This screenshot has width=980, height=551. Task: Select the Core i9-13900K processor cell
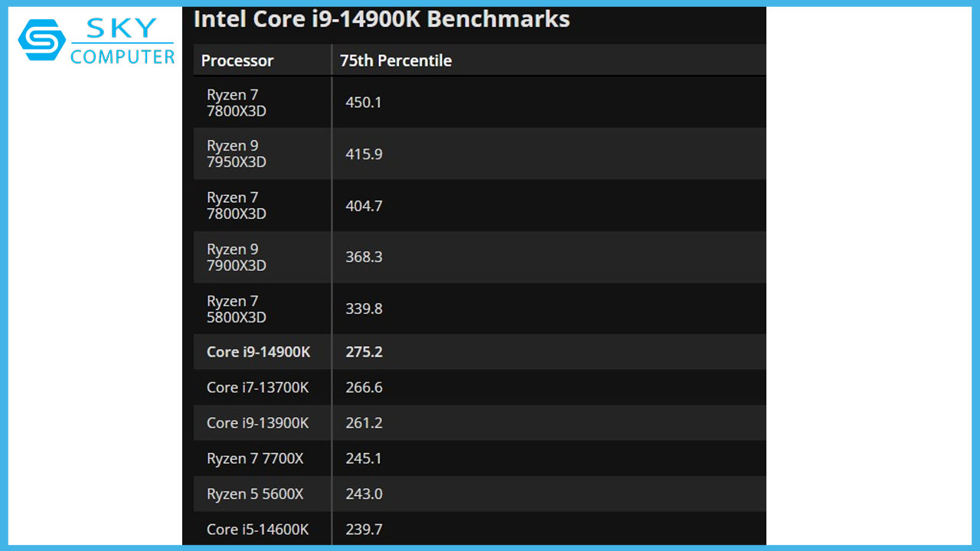[x=263, y=422]
